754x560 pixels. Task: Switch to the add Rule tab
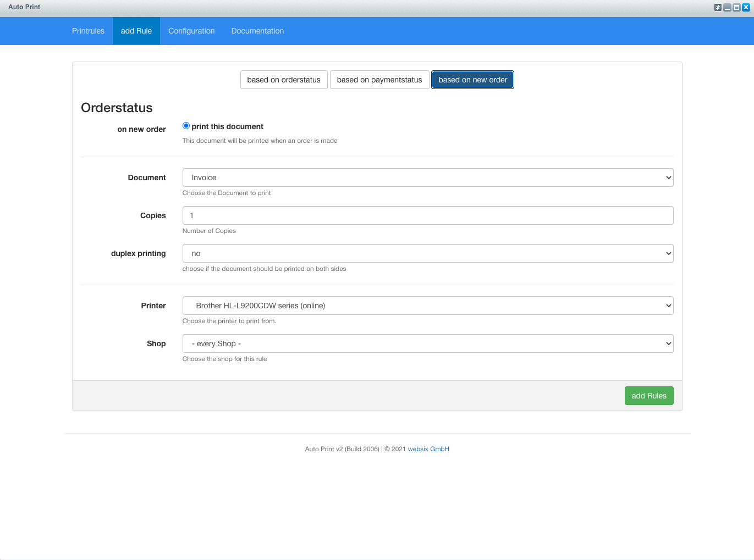click(x=136, y=31)
